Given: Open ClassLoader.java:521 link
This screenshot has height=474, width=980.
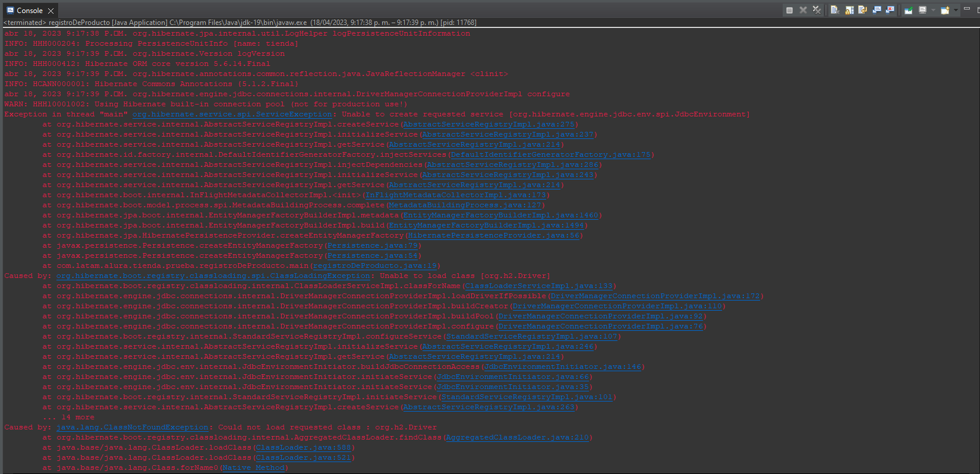Looking at the screenshot, I should point(303,457).
